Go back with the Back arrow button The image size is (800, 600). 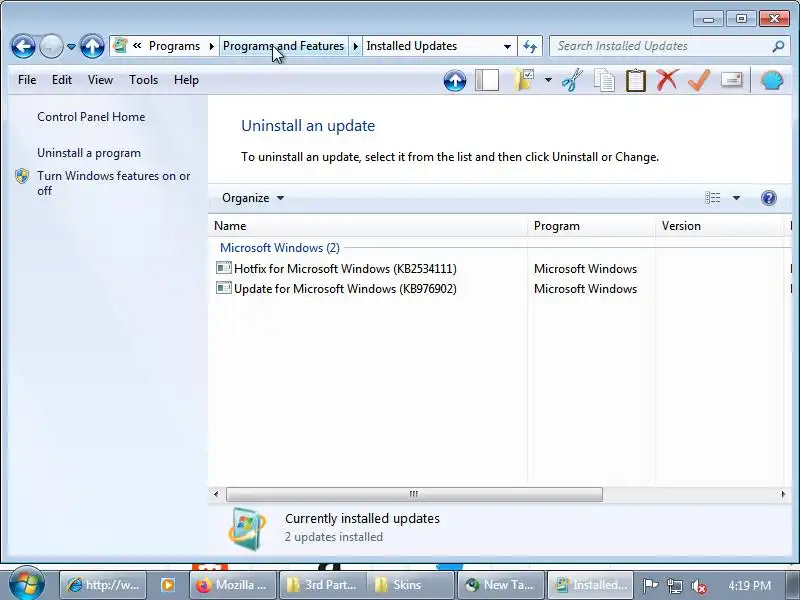point(23,47)
